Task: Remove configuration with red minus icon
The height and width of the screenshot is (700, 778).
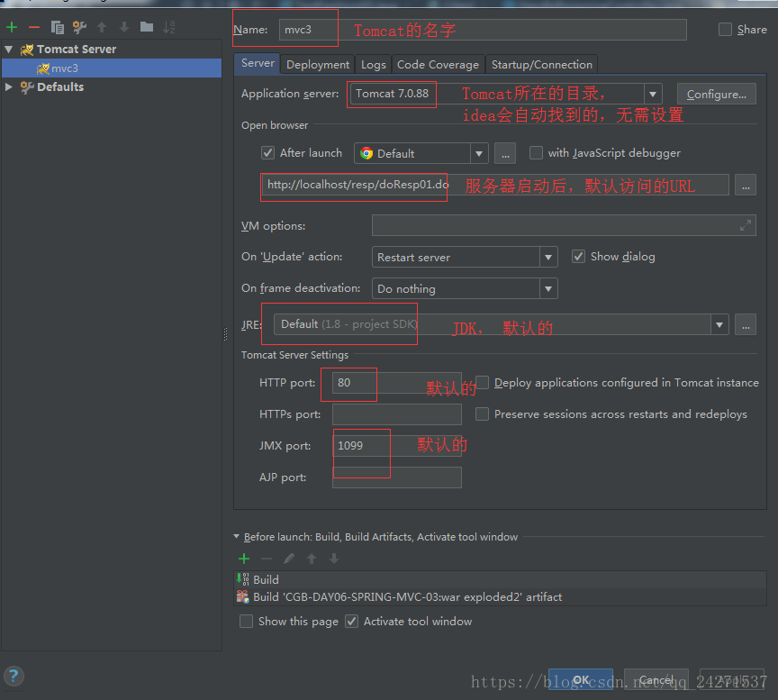Action: pyautogui.click(x=33, y=27)
